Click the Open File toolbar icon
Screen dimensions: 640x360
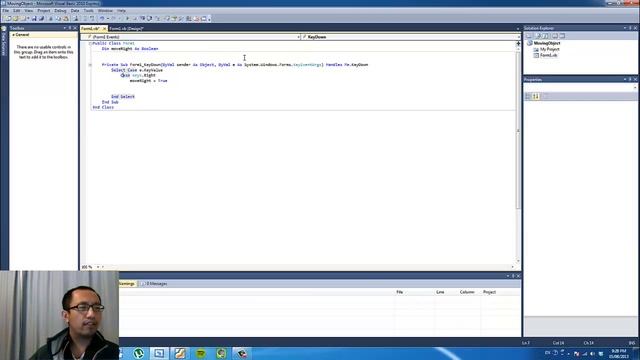point(16,18)
